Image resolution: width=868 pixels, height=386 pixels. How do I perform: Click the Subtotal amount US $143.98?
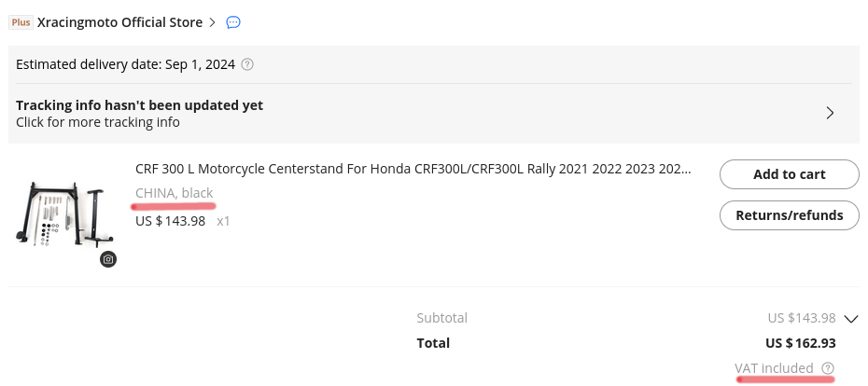801,318
